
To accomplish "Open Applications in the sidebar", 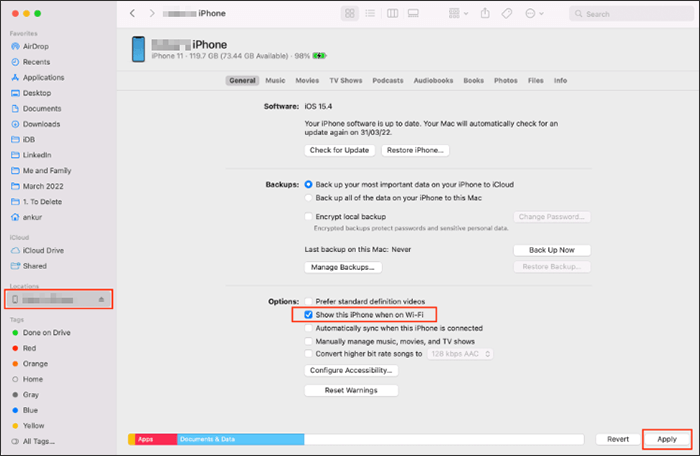I will [43, 78].
